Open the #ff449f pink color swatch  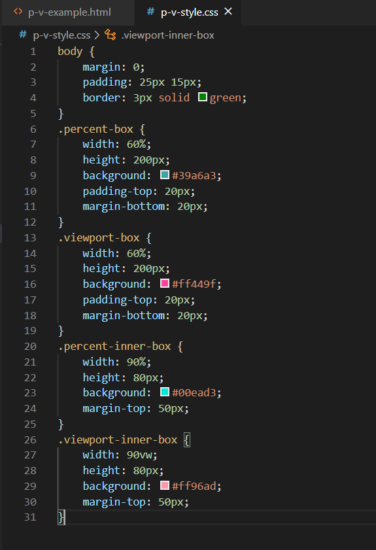point(164,283)
